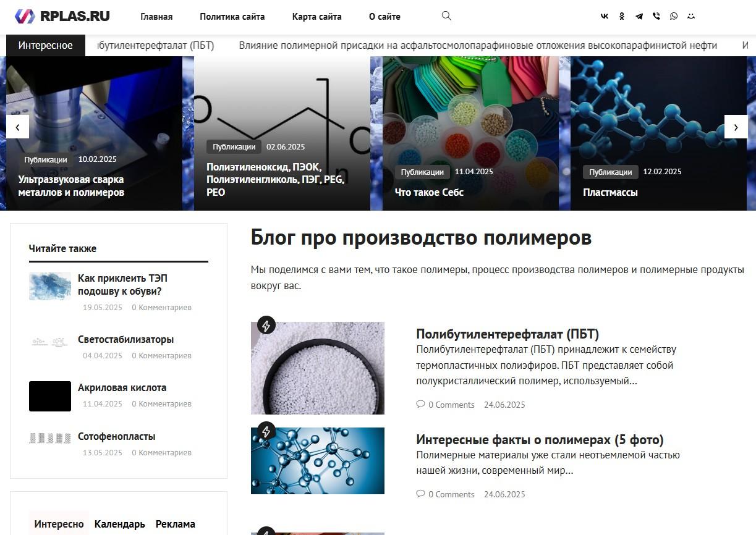Open the WhatsApp icon in header
The height and width of the screenshot is (535, 756).
(674, 17)
